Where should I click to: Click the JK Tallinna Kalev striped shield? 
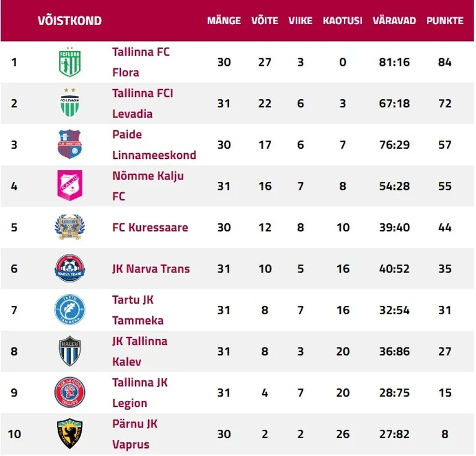pyautogui.click(x=69, y=351)
